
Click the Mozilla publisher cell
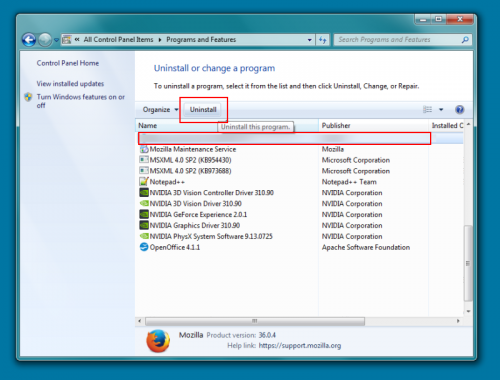(333, 149)
